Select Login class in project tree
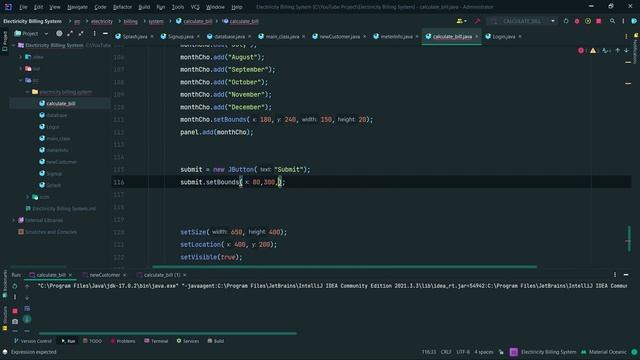Viewport: 640px width, 360px height. (x=52, y=127)
